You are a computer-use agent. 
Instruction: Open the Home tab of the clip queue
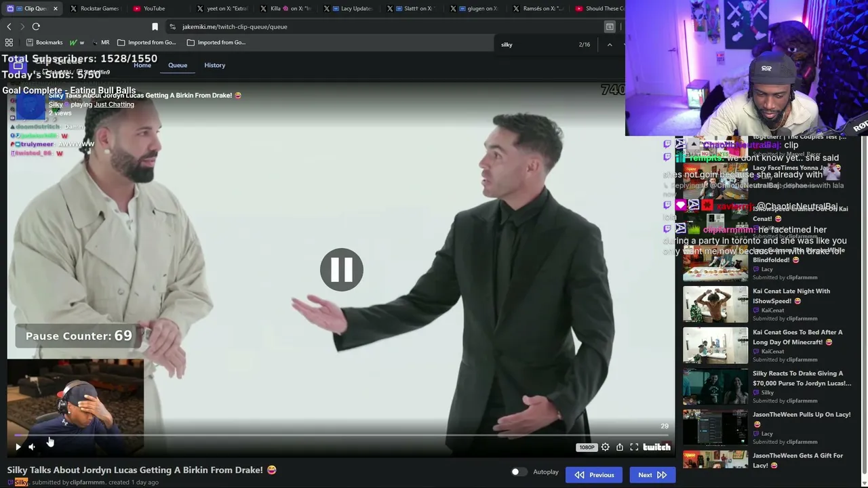pyautogui.click(x=142, y=65)
